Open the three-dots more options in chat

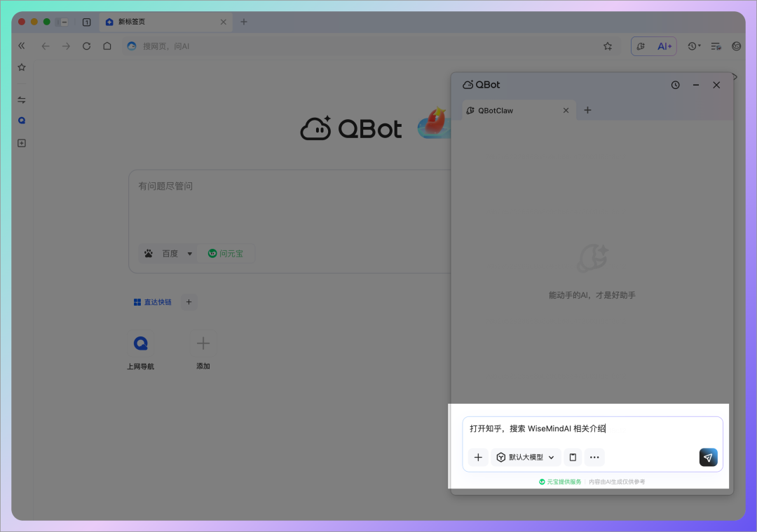coord(594,458)
